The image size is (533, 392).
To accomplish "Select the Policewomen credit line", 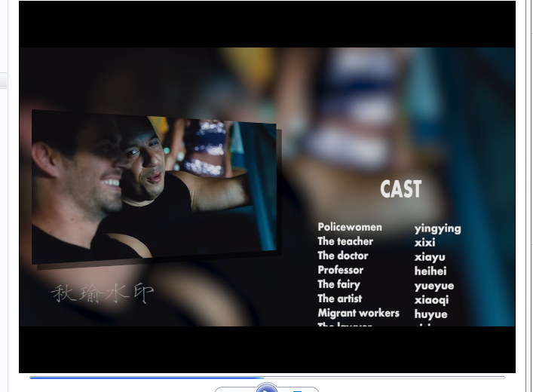I will (350, 227).
